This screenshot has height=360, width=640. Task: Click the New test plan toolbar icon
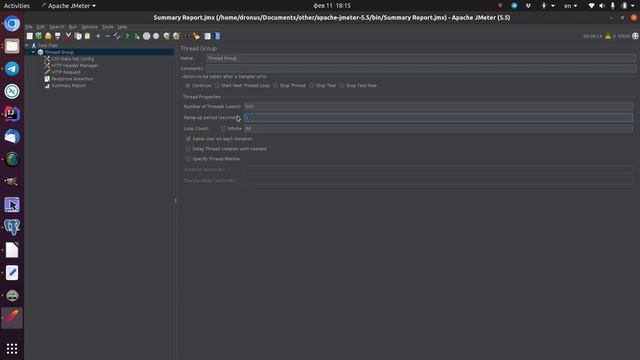29,36
